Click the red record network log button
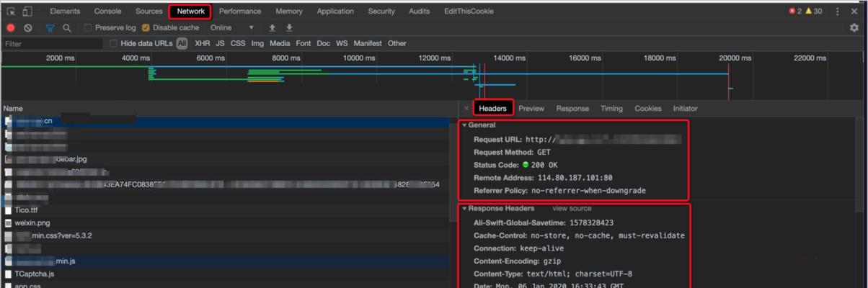The width and height of the screenshot is (868, 288). [11, 28]
